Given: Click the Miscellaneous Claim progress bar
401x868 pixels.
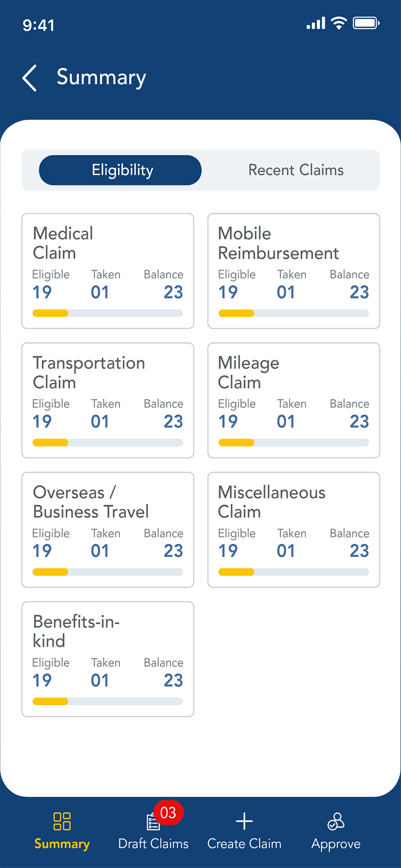Looking at the screenshot, I should [294, 572].
